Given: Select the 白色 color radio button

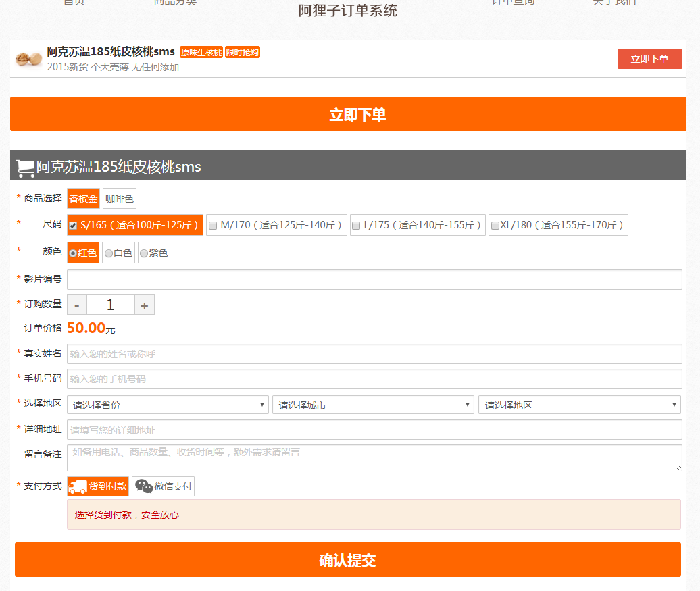Looking at the screenshot, I should click(109, 253).
